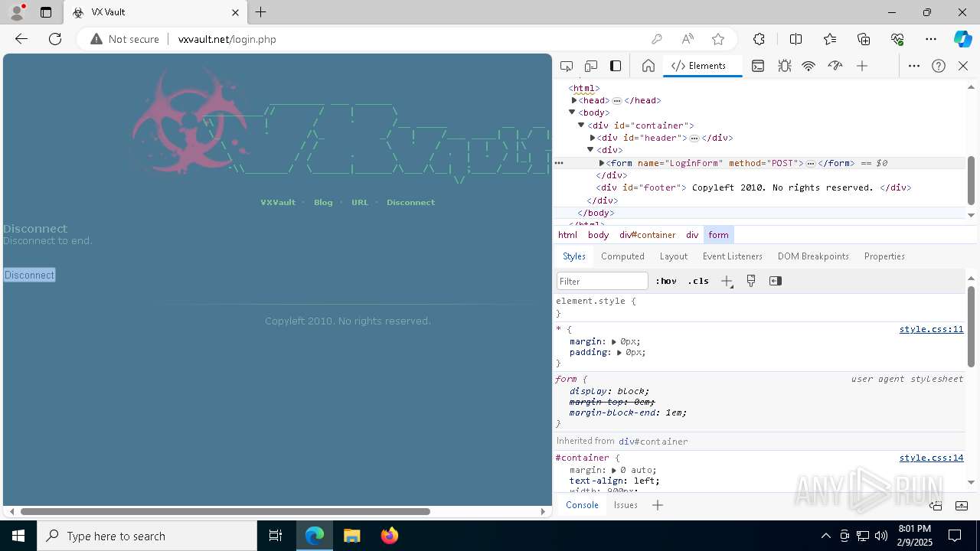The image size is (980, 551).
Task: Focus the styles Filter input
Action: pos(603,281)
